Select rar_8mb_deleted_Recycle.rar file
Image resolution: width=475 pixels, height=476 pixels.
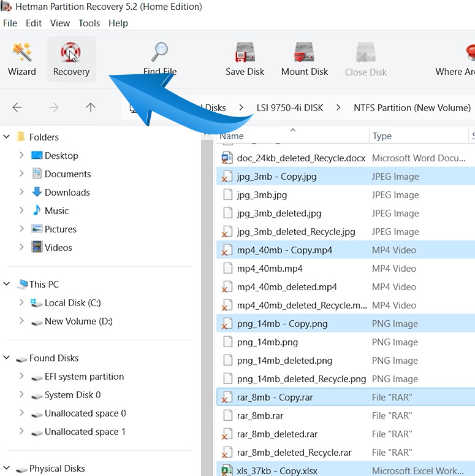[346, 452]
